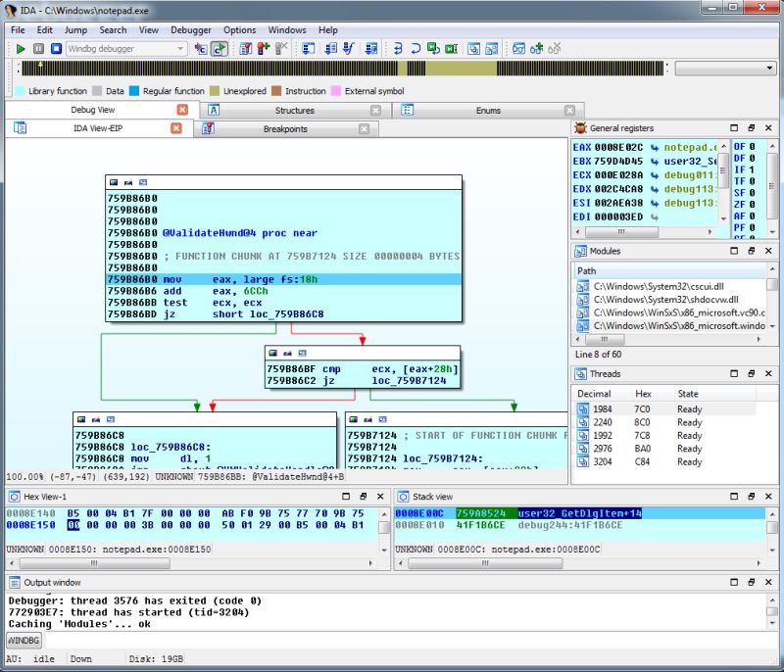Add breakpoint with red pin plus icon

pyautogui.click(x=264, y=48)
